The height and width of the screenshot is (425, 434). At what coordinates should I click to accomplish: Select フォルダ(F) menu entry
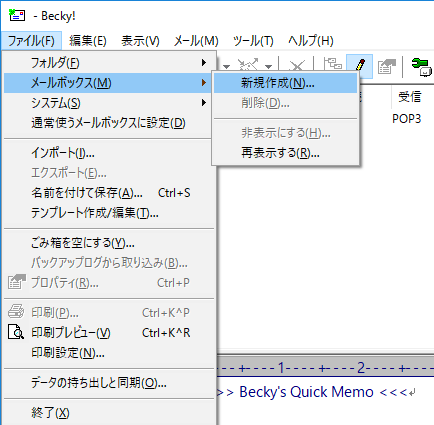point(108,63)
